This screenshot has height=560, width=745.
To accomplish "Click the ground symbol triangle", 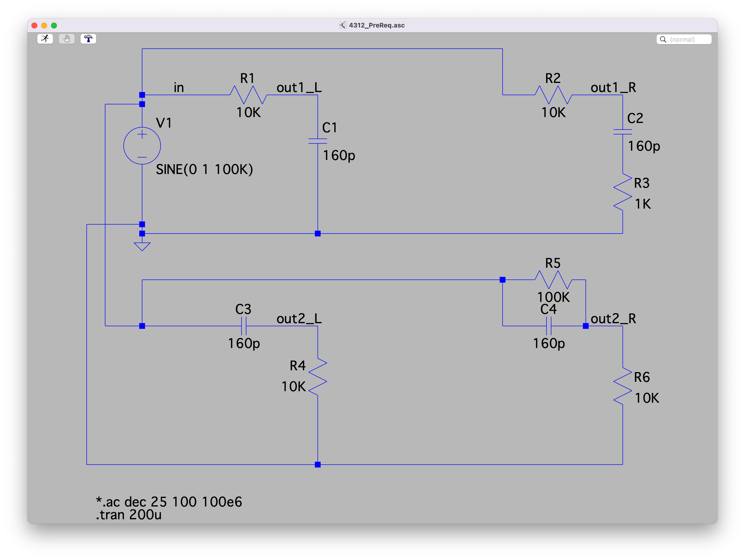I will click(142, 246).
